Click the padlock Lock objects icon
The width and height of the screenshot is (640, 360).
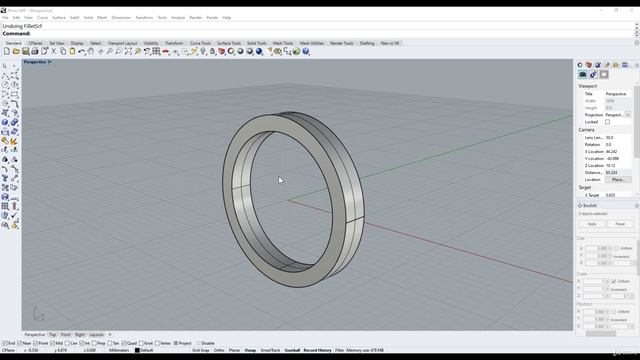click(212, 51)
